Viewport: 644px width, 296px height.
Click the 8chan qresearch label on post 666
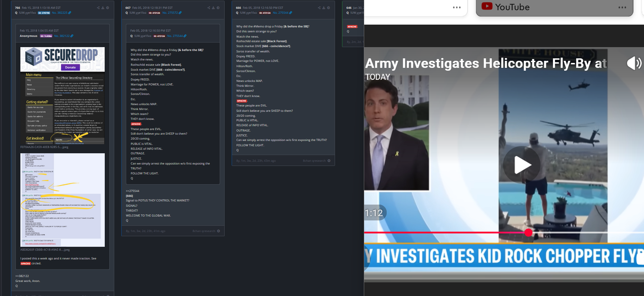coord(314,161)
